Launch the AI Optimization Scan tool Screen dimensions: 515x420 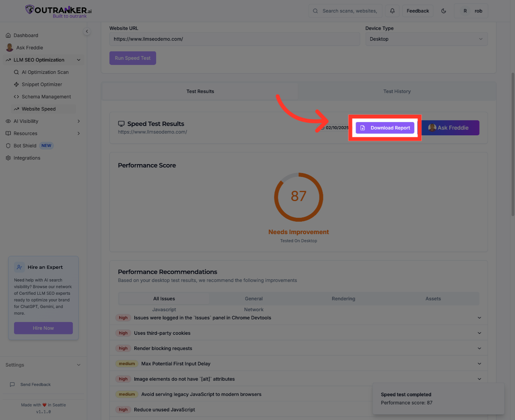coord(45,72)
